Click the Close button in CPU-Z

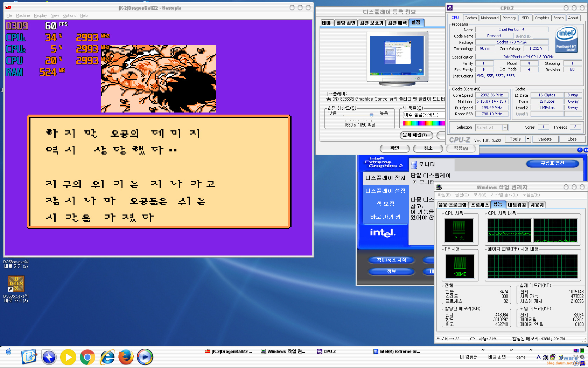572,139
